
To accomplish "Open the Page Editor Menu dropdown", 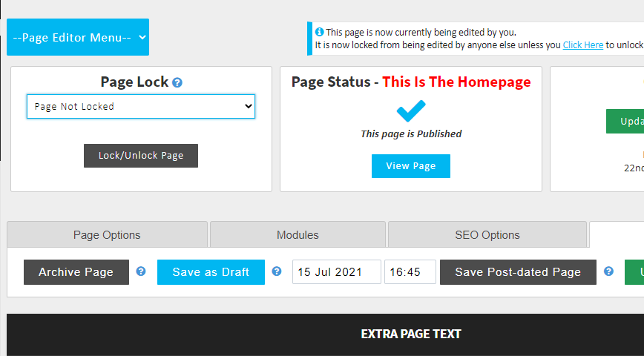I will (78, 37).
